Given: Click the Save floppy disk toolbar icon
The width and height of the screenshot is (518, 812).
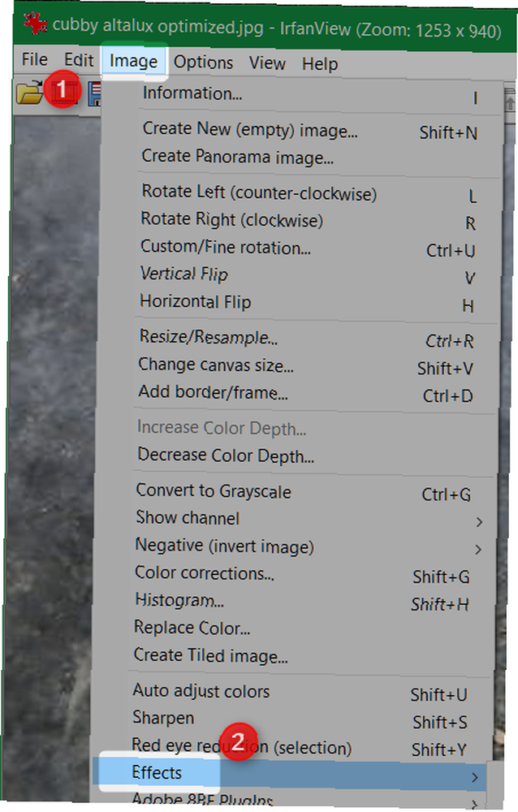Looking at the screenshot, I should 95,93.
